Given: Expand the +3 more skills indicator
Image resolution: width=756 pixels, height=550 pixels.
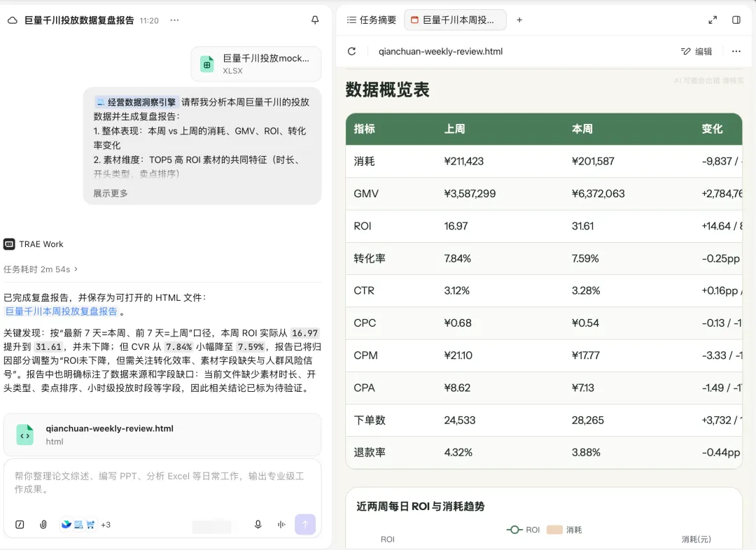Looking at the screenshot, I should pos(106,524).
